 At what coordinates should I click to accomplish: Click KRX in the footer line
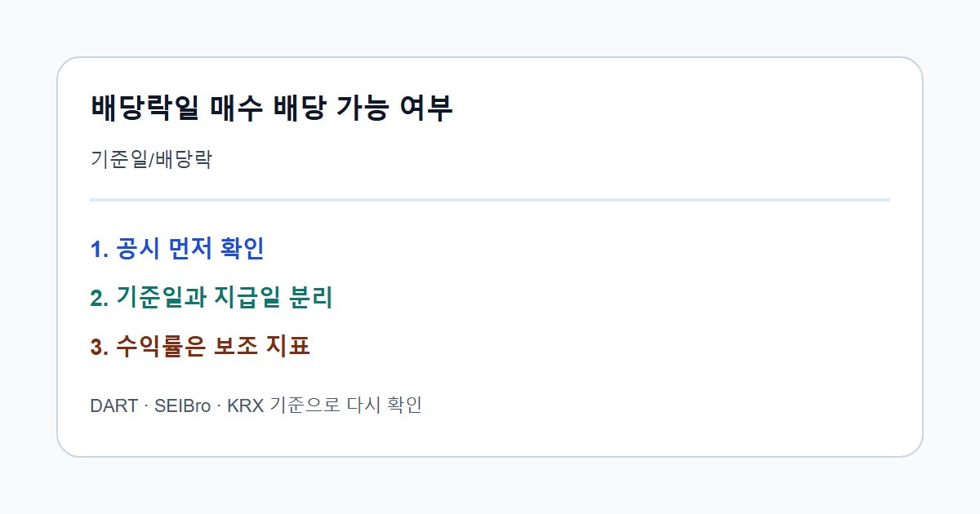245,405
